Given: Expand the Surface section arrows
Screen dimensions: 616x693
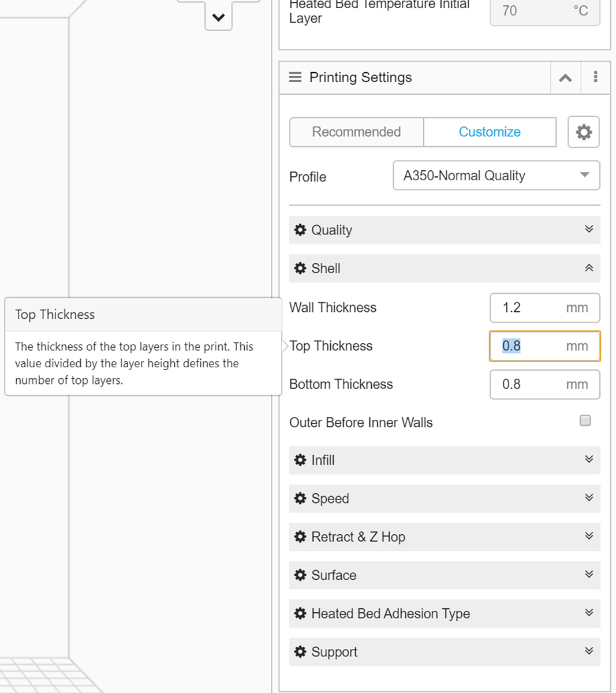Looking at the screenshot, I should 589,574.
